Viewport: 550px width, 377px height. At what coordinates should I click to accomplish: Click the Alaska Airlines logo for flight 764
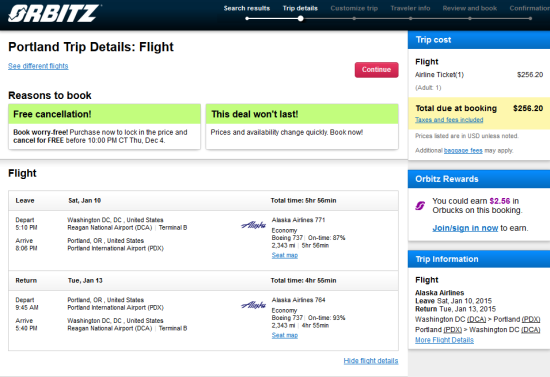pyautogui.click(x=253, y=305)
